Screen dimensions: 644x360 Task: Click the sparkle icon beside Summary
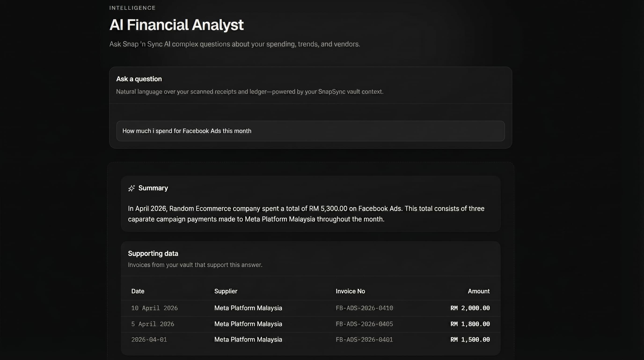pyautogui.click(x=132, y=188)
